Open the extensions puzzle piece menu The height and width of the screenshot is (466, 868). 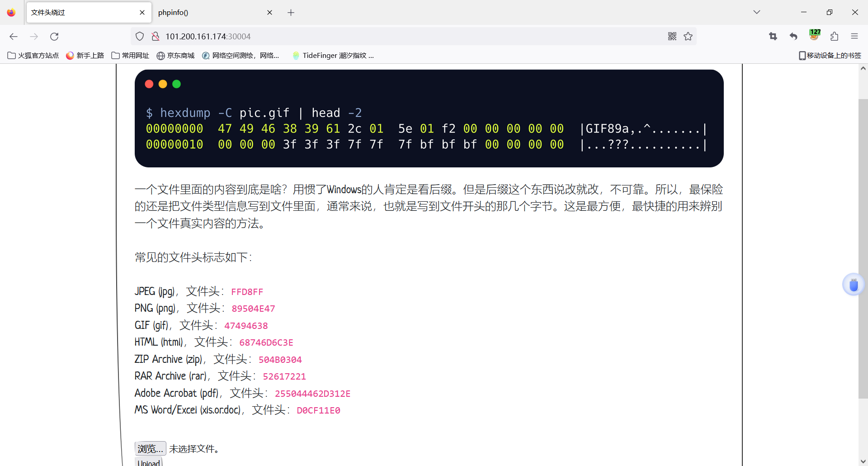[x=835, y=37]
